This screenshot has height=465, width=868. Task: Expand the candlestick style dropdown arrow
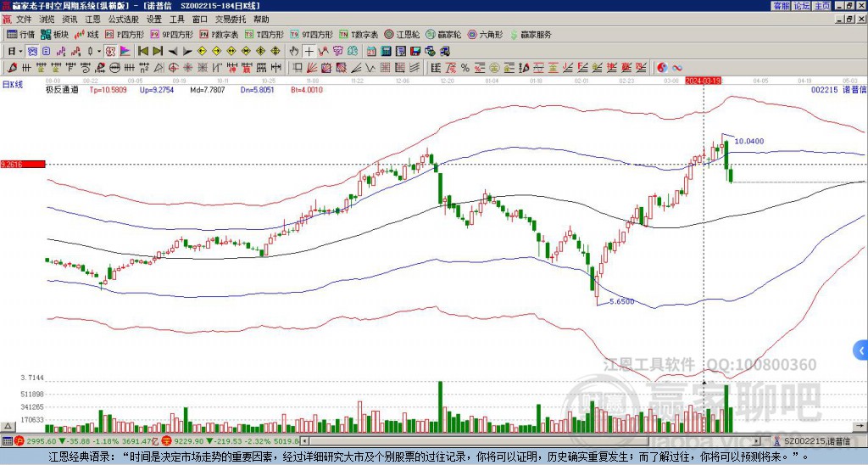99,52
